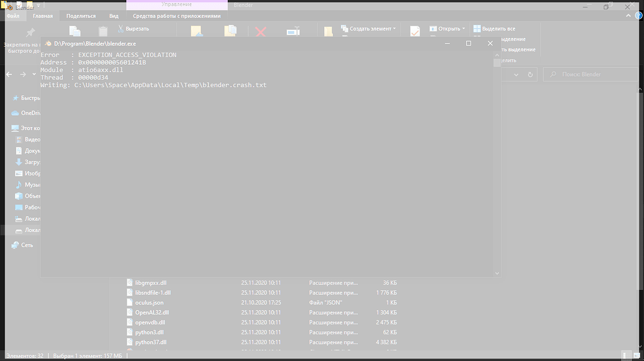Open Рабочий стол in sidebar
Viewport: 644px width, 361px height.
click(28, 207)
